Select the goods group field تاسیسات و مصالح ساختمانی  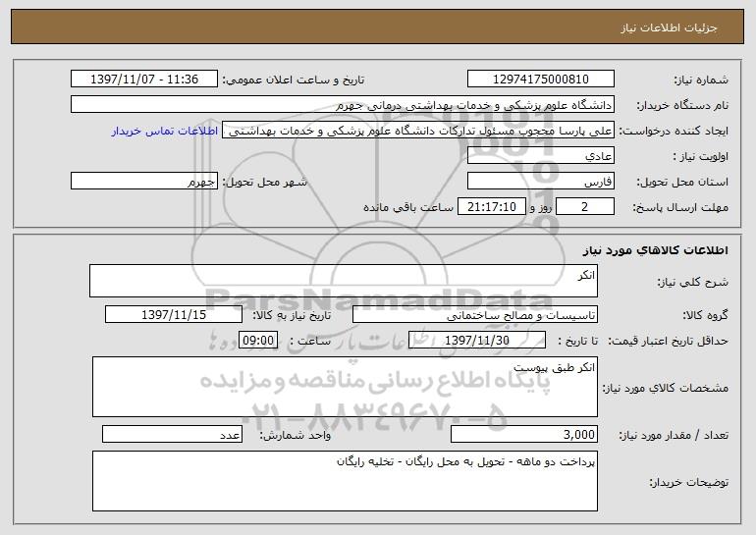point(475,315)
